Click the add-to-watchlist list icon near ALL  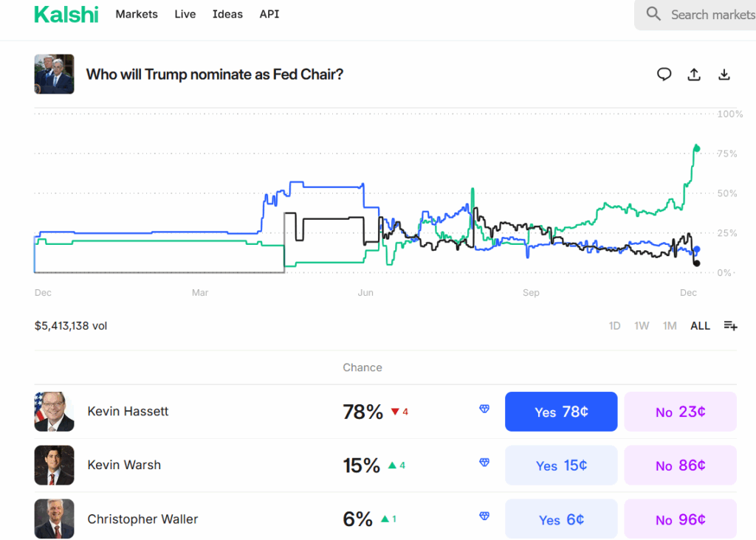[730, 325]
